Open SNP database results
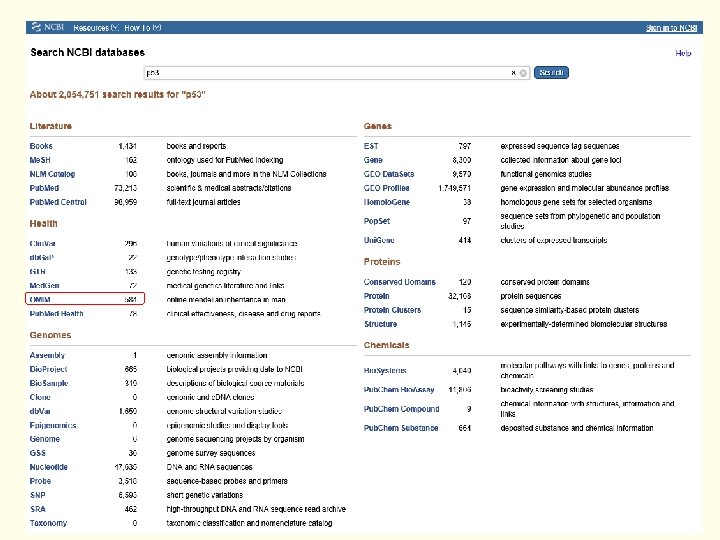Image resolution: width=720 pixels, height=540 pixels. pos(38,495)
